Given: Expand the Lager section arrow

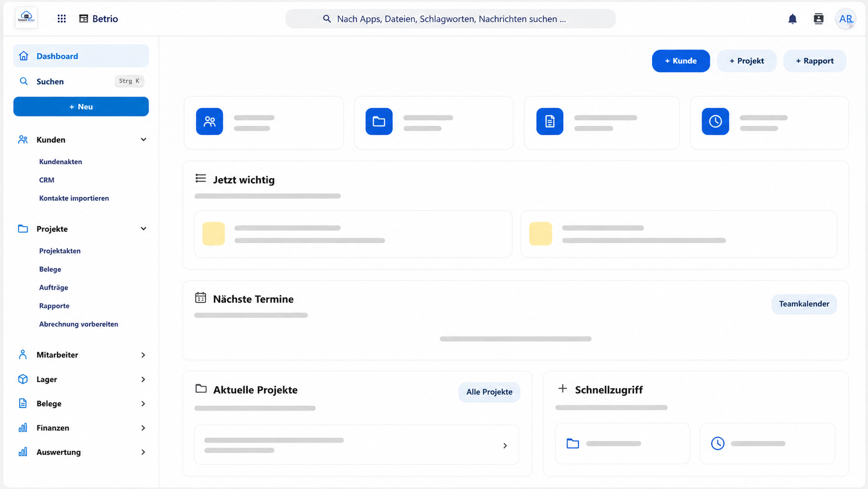Looking at the screenshot, I should pyautogui.click(x=143, y=379).
